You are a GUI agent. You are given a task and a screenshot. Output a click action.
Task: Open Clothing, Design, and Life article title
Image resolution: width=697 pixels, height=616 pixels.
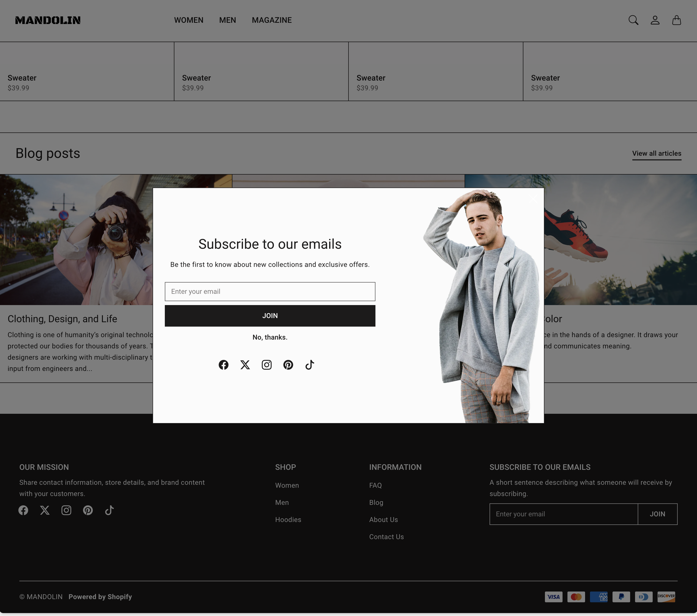click(x=62, y=319)
